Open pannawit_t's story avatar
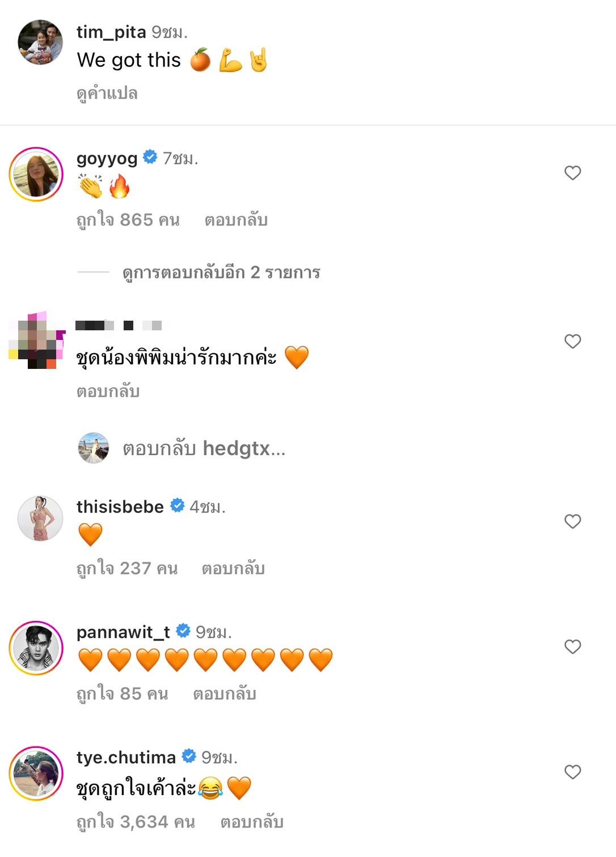This screenshot has height=857, width=616. [x=36, y=648]
